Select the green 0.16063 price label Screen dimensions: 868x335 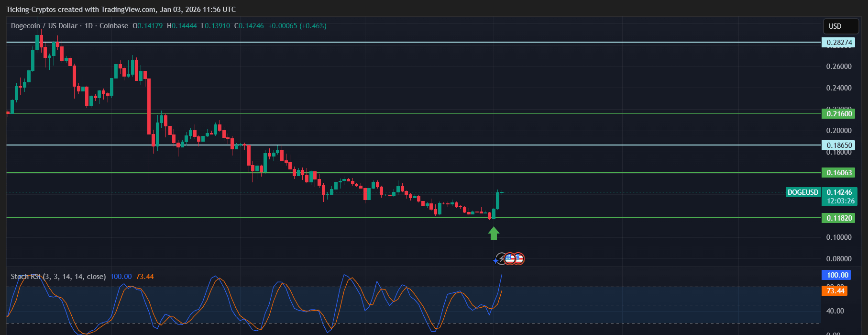click(x=838, y=172)
